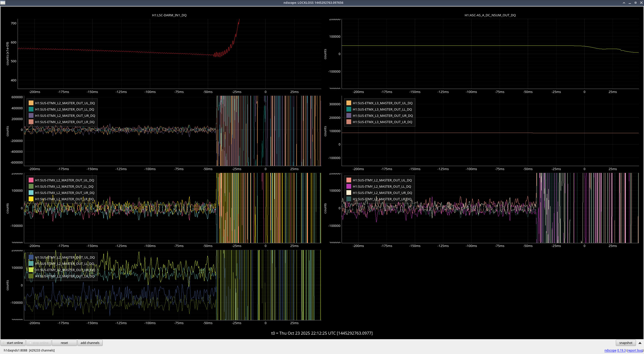Click the H1:LSC-DARM_IN1_DQ plot title
644x354 pixels.
coord(169,15)
